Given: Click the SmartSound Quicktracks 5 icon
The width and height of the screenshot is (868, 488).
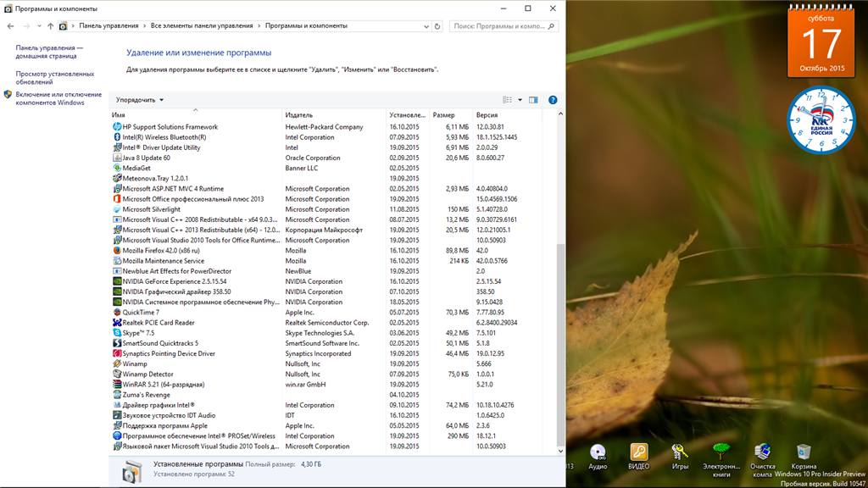Looking at the screenshot, I should pos(117,343).
